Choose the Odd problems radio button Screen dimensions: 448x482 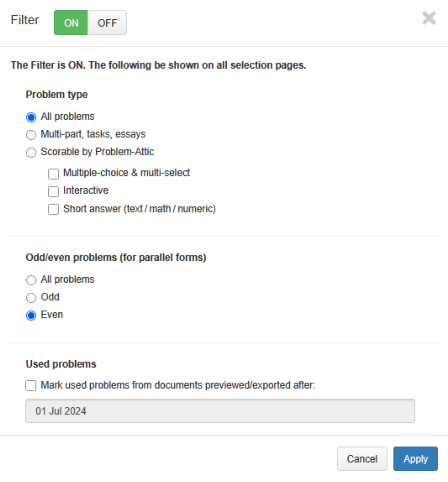coord(31,298)
